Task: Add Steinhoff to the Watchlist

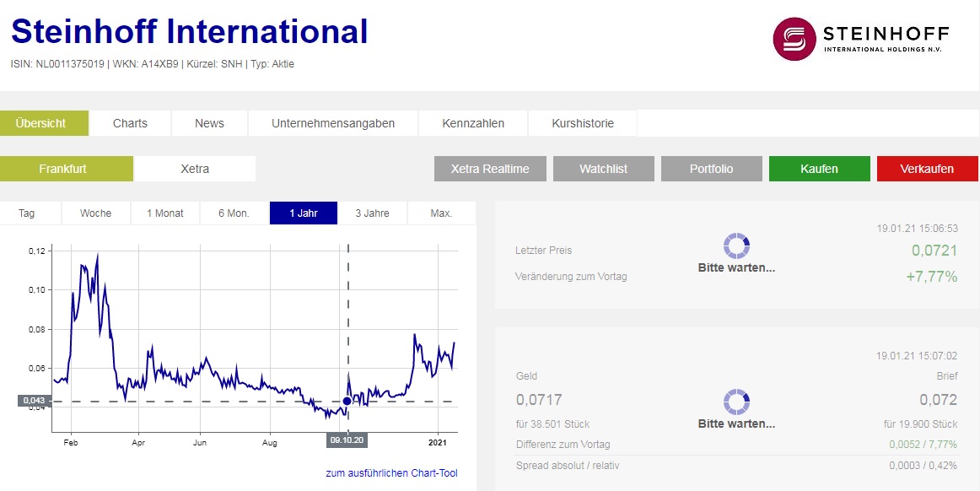Action: 603,169
